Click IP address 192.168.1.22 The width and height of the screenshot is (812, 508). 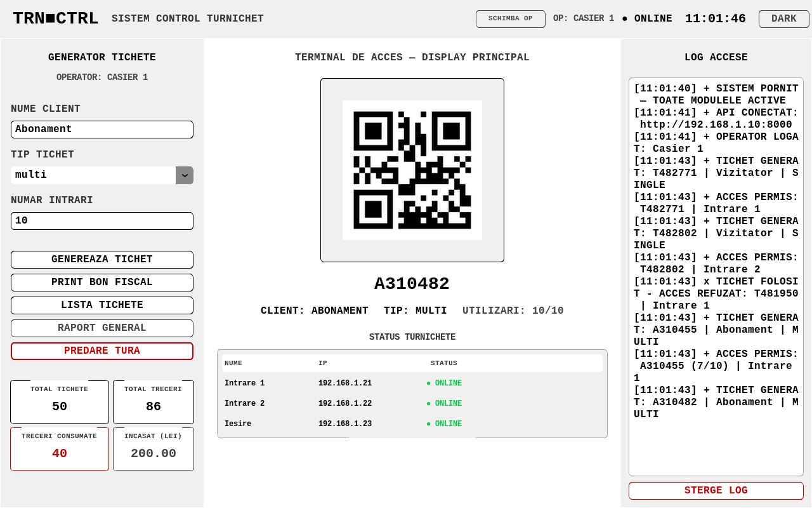point(345,403)
